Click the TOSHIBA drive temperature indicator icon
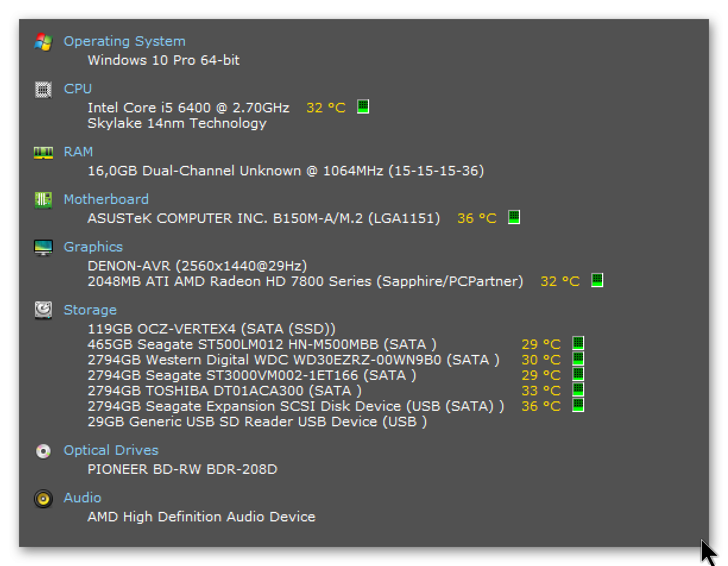Image resolution: width=728 pixels, height=566 pixels. coord(578,390)
